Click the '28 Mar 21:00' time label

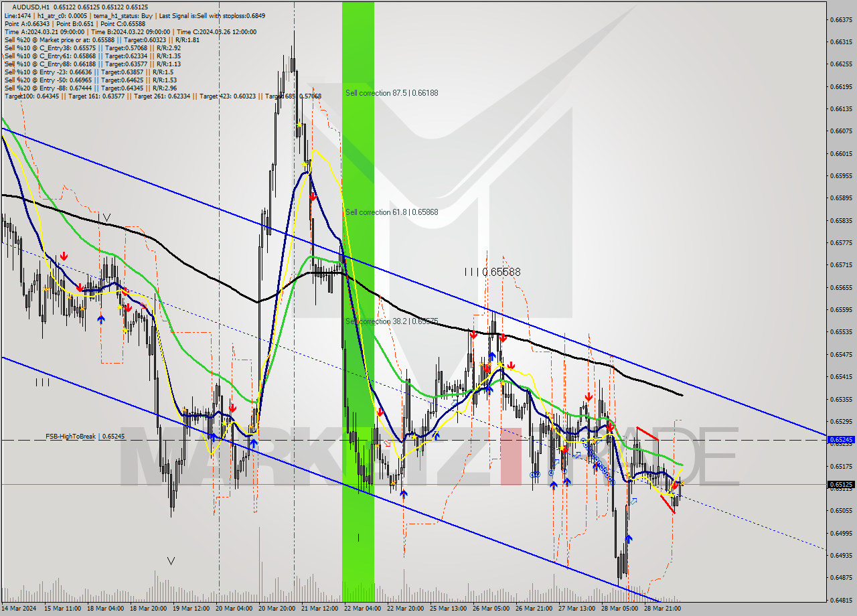tap(662, 608)
